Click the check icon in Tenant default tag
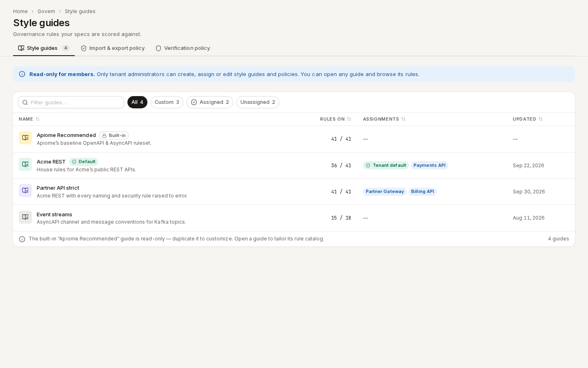 tap(368, 166)
